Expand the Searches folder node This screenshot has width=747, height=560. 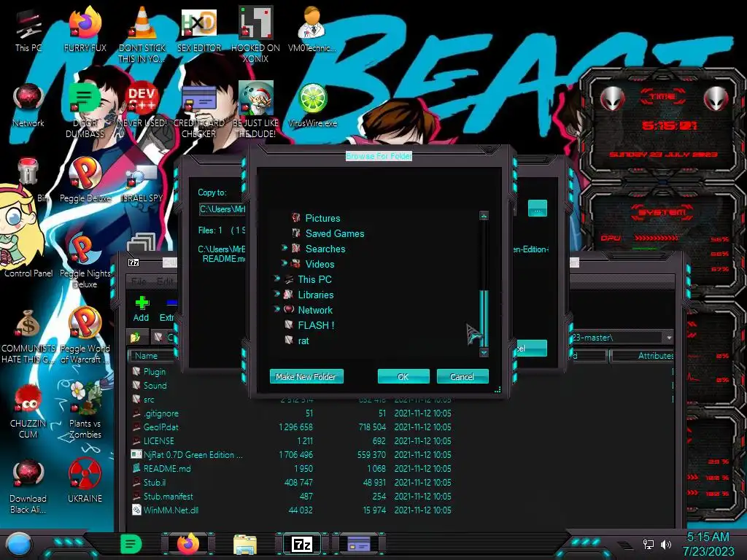(x=285, y=248)
